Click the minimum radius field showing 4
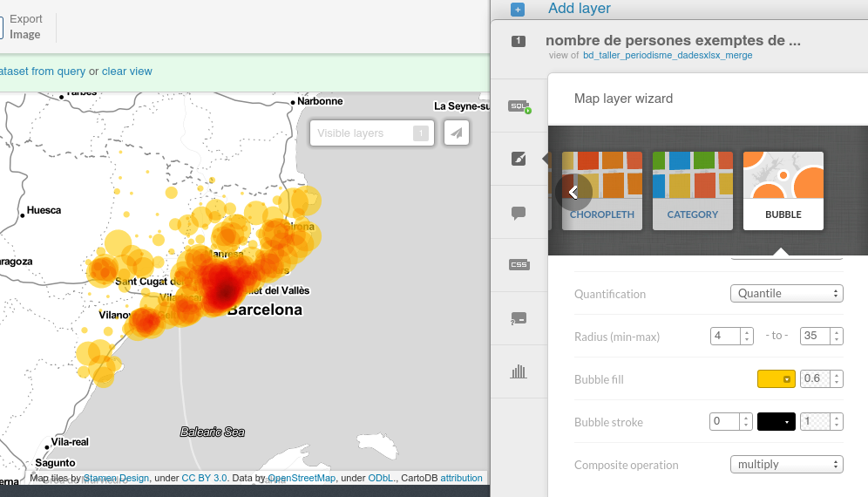Image resolution: width=868 pixels, height=497 pixels. (x=725, y=336)
